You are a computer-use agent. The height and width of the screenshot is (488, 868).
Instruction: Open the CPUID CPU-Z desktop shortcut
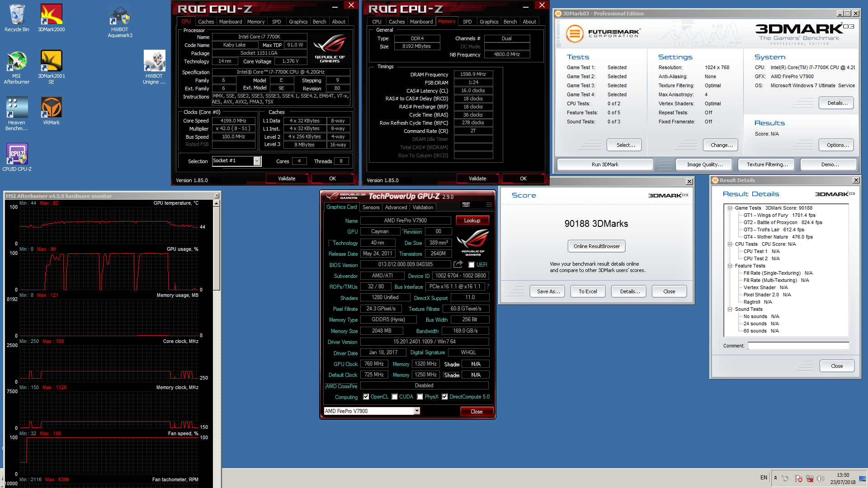[17, 157]
